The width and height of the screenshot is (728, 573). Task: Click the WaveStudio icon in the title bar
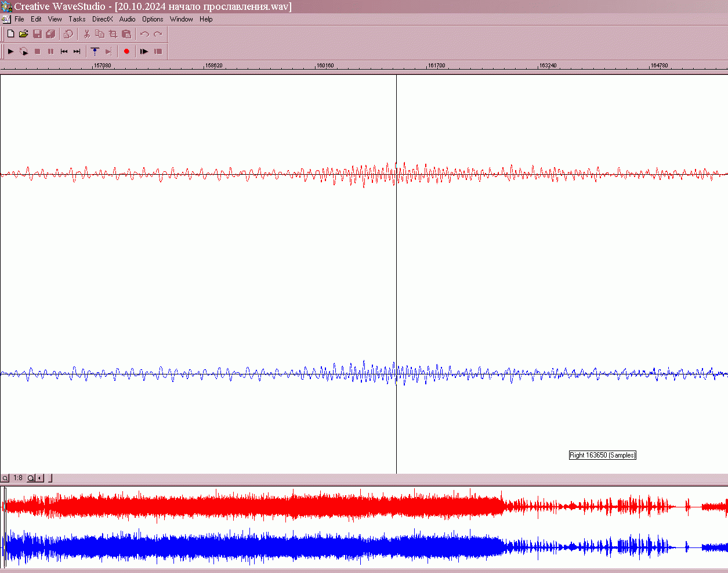pos(6,6)
